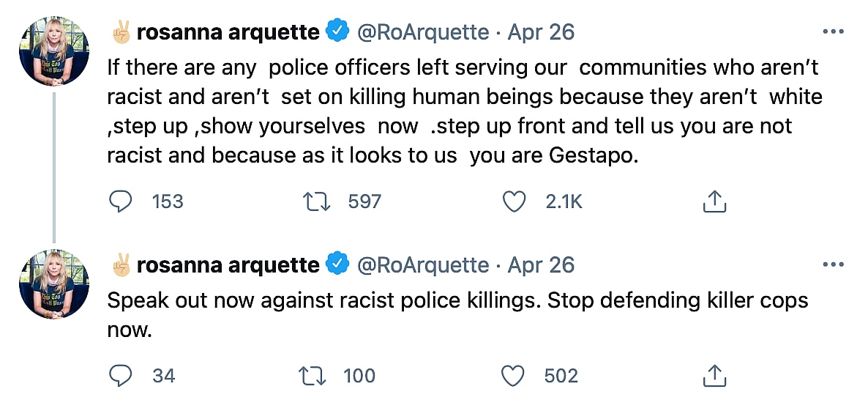Open the Apr 26 timestamp of the second tweet
This screenshot has width=868, height=400.
tap(541, 264)
